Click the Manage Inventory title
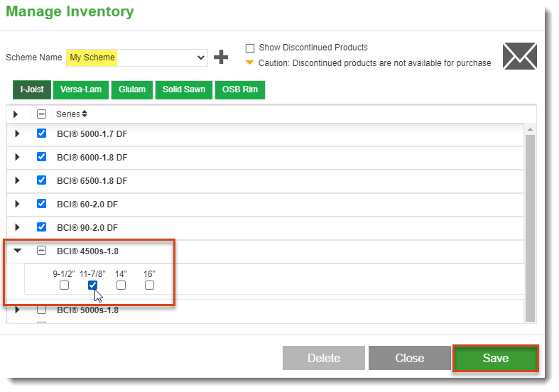This screenshot has height=392, width=559. pyautogui.click(x=70, y=11)
